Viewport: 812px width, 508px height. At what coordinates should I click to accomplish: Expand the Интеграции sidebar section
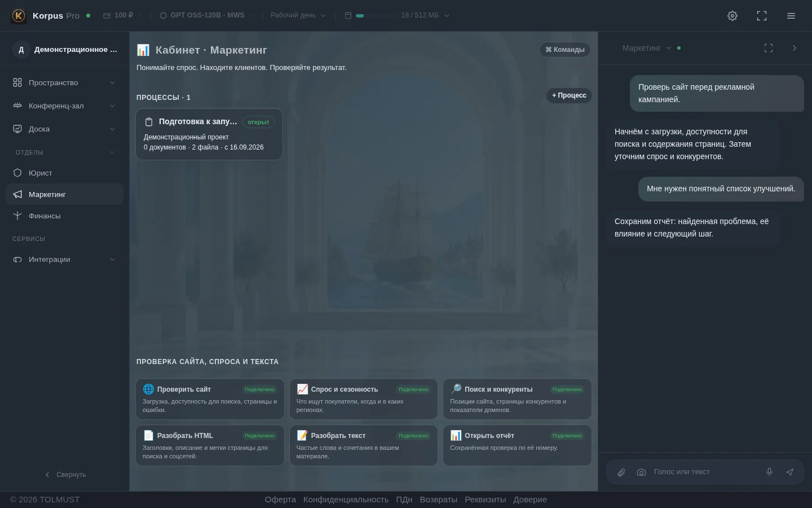click(x=64, y=260)
